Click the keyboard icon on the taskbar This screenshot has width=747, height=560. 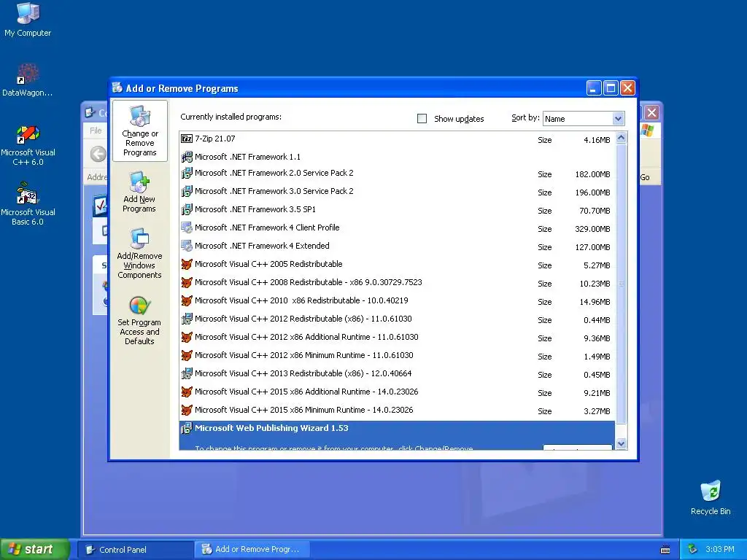pyautogui.click(x=665, y=550)
